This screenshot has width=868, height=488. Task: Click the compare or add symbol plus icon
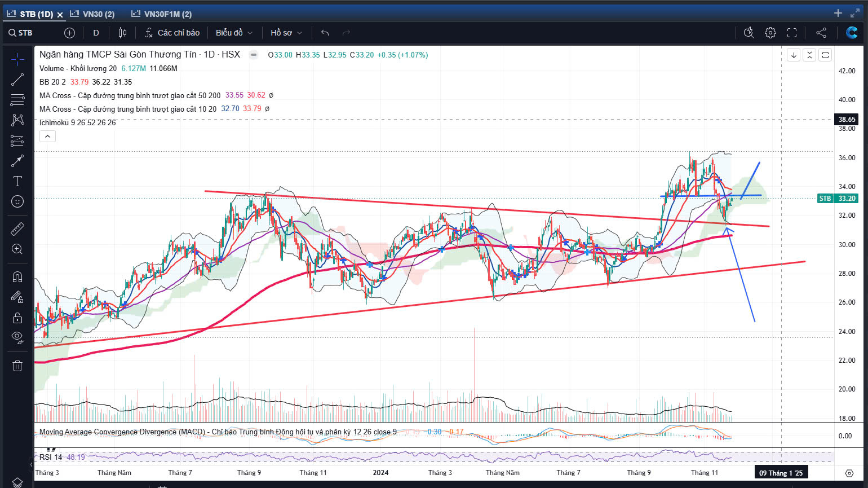coord(69,33)
